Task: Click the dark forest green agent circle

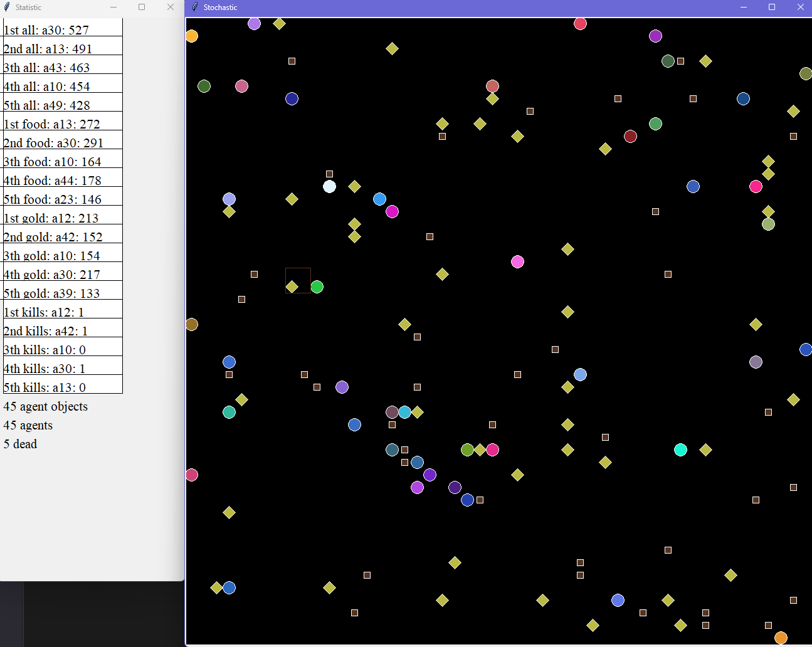Action: 204,86
